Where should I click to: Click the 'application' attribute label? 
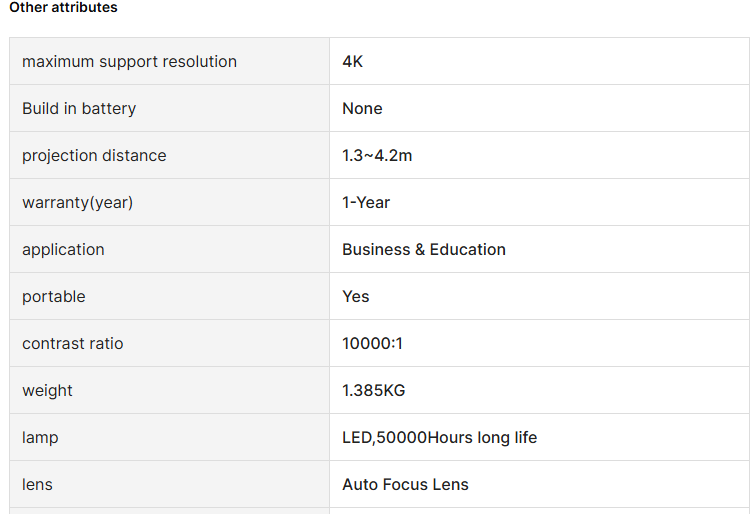click(x=63, y=250)
